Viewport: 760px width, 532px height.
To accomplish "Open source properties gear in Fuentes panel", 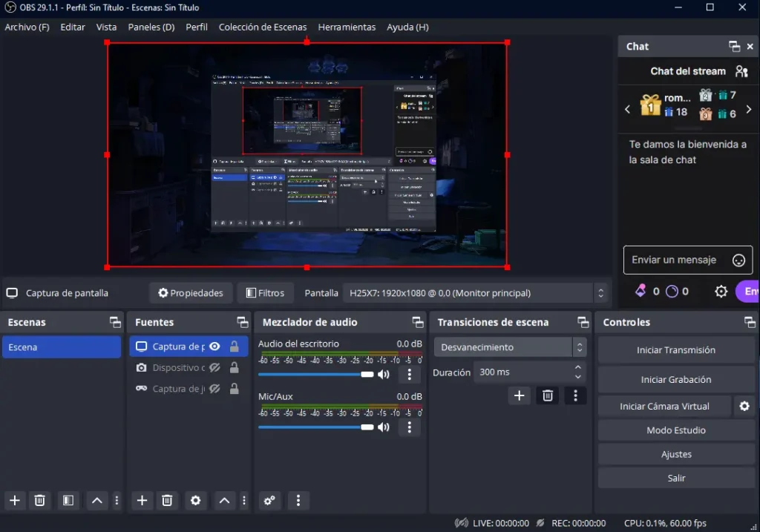I will (x=195, y=501).
